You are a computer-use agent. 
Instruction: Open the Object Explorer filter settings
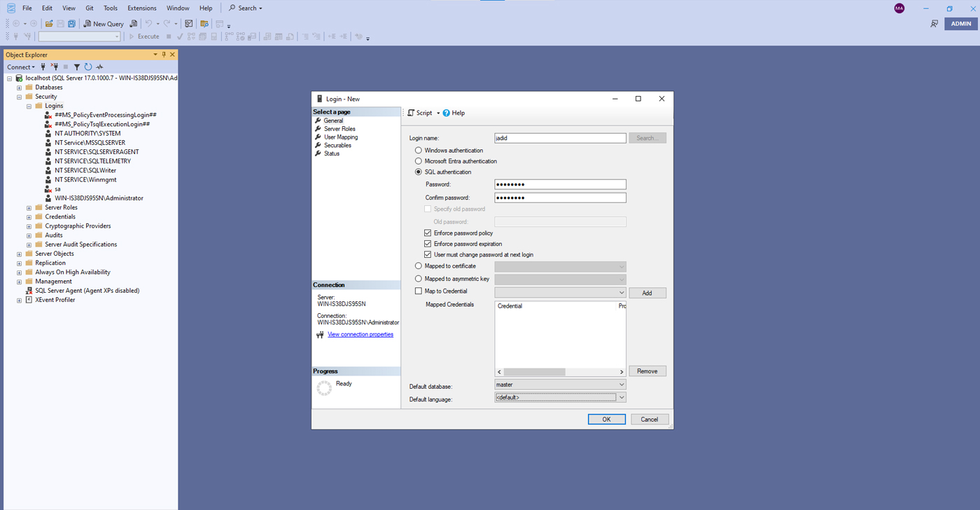76,67
